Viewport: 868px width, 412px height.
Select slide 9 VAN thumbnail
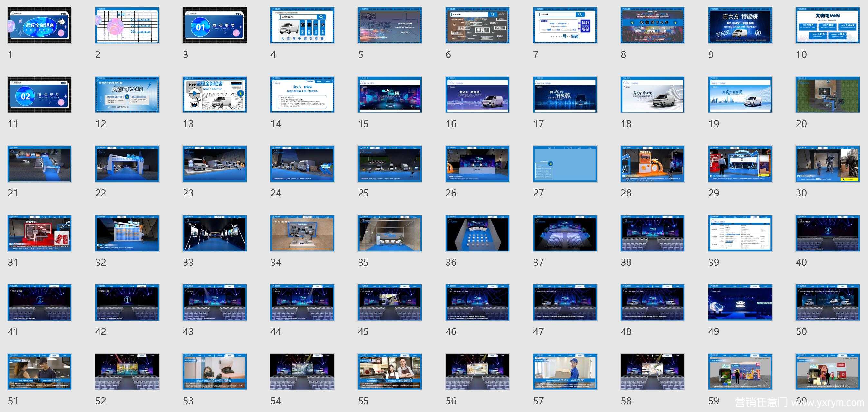[740, 26]
